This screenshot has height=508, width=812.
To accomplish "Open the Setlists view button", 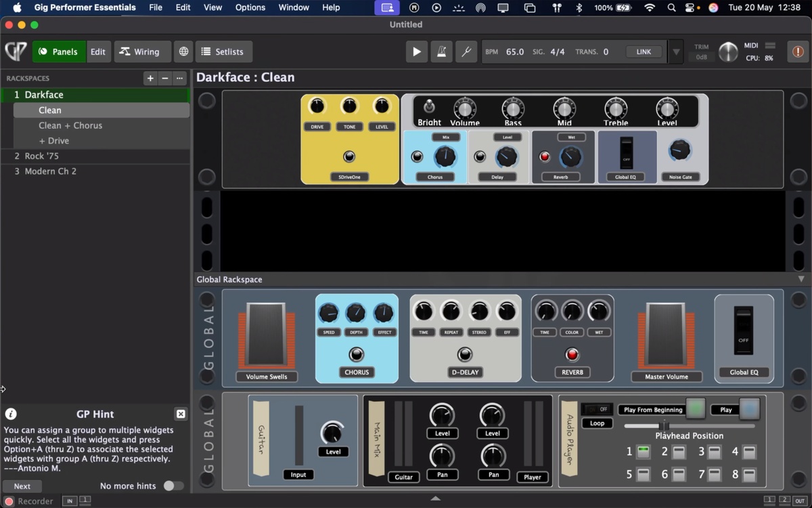I will (223, 51).
